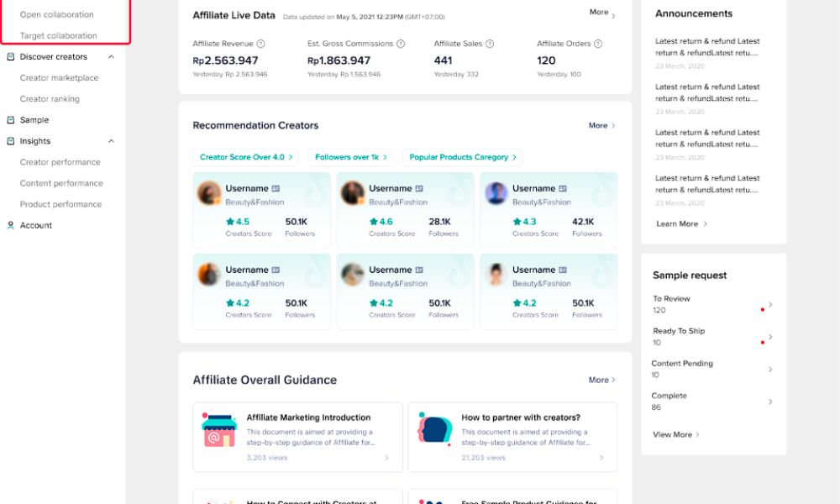840x504 pixels.
Task: Select the Followers over 1k filter
Action: [351, 157]
